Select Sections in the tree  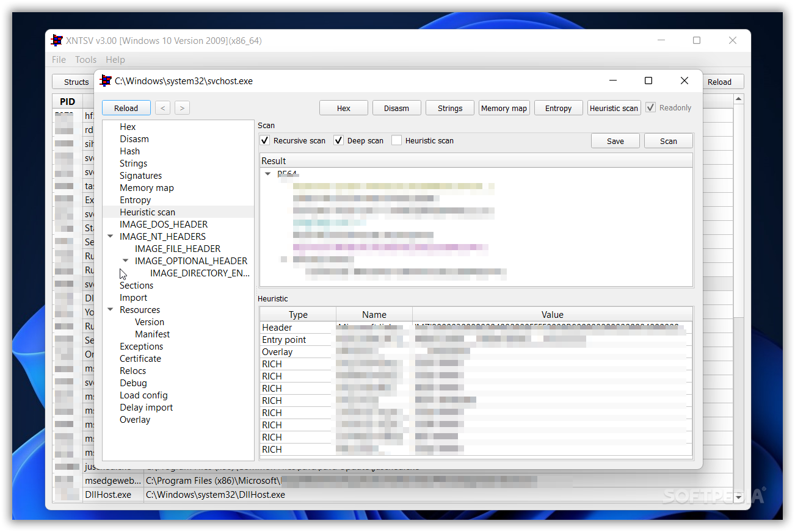tap(136, 285)
